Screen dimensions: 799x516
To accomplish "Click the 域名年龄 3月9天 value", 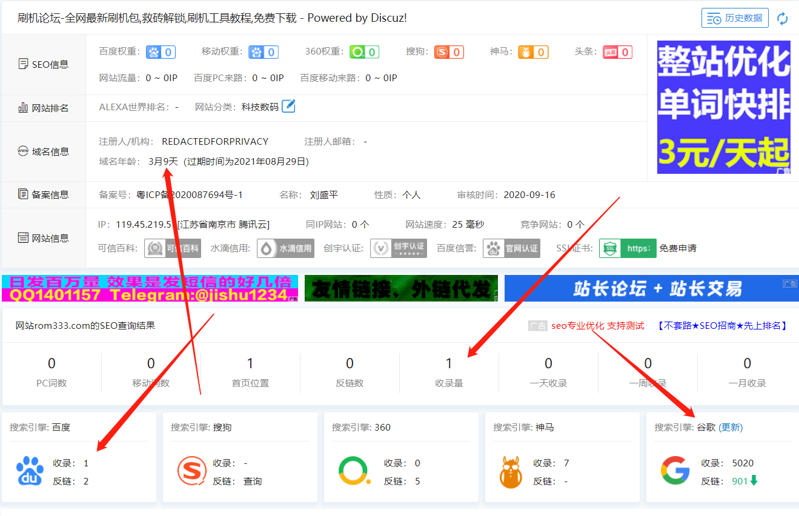I will 163,161.
